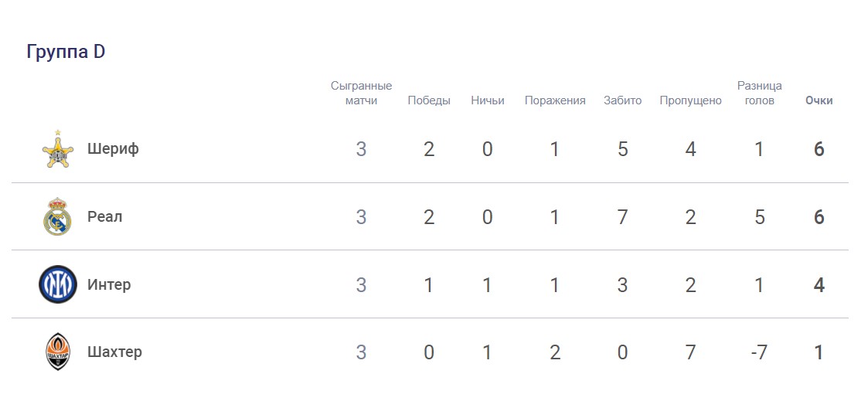Click Real's 7 goals scored cell
868x408 pixels.
click(623, 217)
